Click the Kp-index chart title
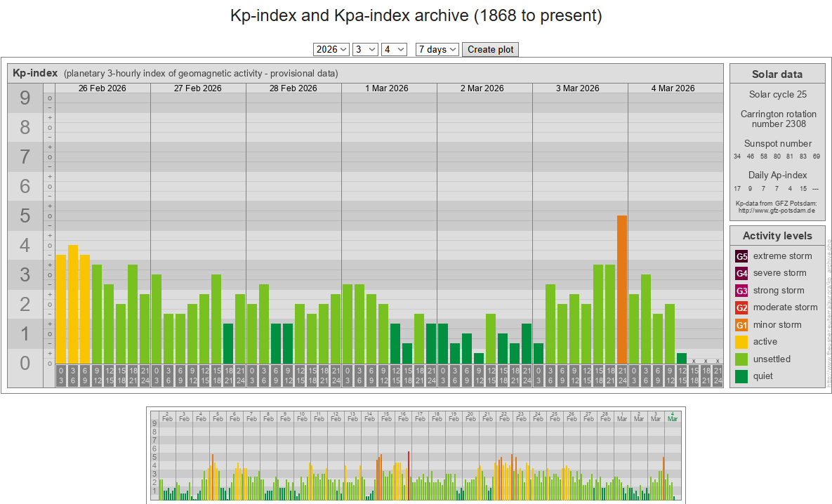 [35, 73]
